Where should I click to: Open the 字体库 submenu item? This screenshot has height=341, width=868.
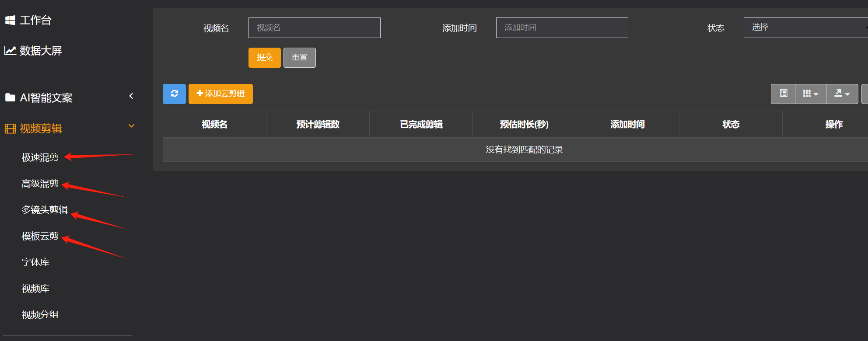click(x=35, y=262)
